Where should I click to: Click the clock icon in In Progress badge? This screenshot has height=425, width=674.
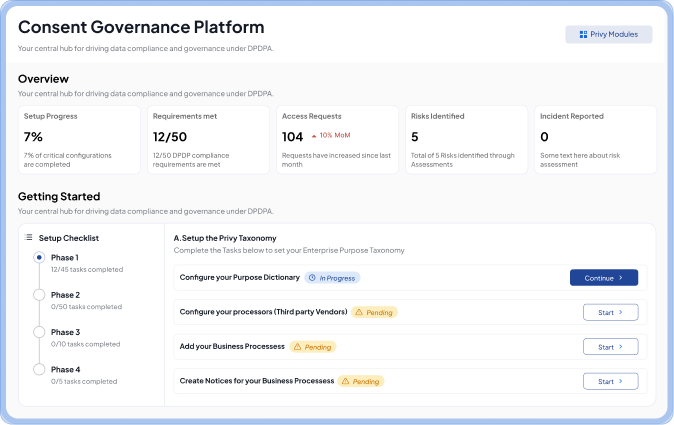click(312, 278)
